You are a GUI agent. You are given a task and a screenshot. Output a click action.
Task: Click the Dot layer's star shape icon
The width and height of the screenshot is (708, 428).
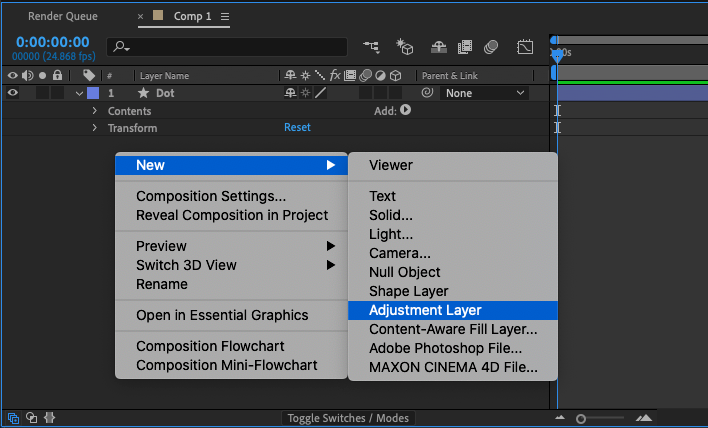pos(143,93)
